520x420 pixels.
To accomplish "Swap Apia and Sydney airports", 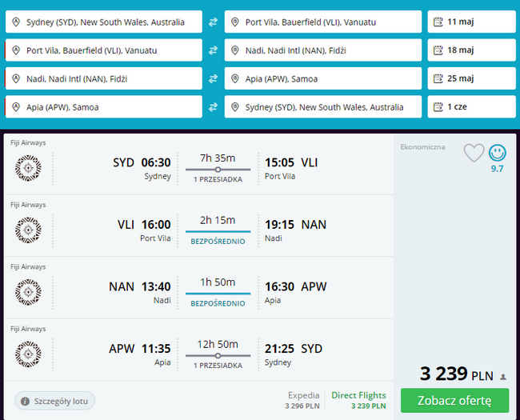I will point(213,106).
